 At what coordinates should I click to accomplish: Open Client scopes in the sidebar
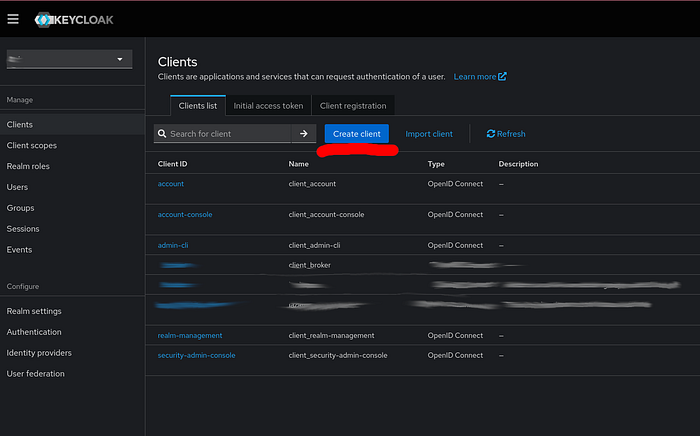(x=72, y=145)
